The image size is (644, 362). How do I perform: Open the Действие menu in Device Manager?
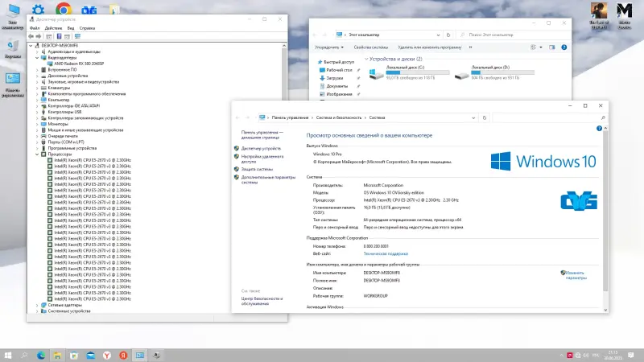[53, 28]
